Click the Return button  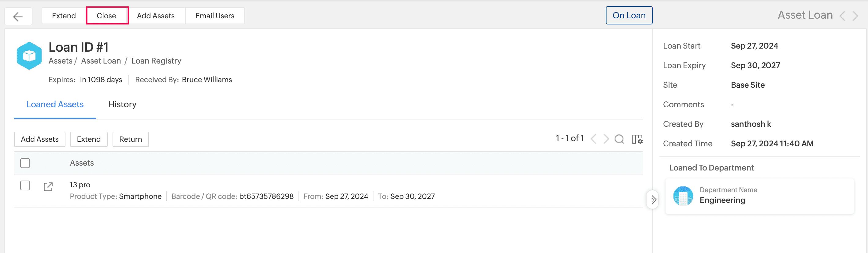pyautogui.click(x=130, y=139)
